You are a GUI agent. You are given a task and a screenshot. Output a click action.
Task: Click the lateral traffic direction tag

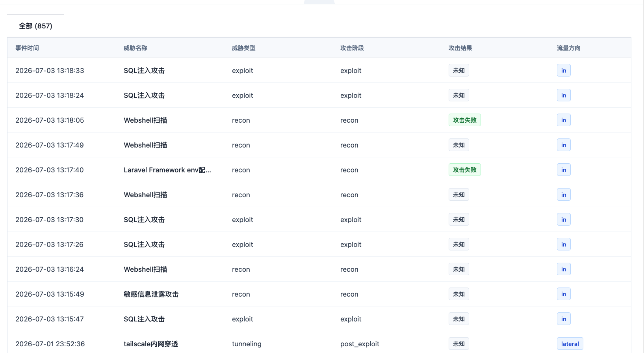[570, 344]
